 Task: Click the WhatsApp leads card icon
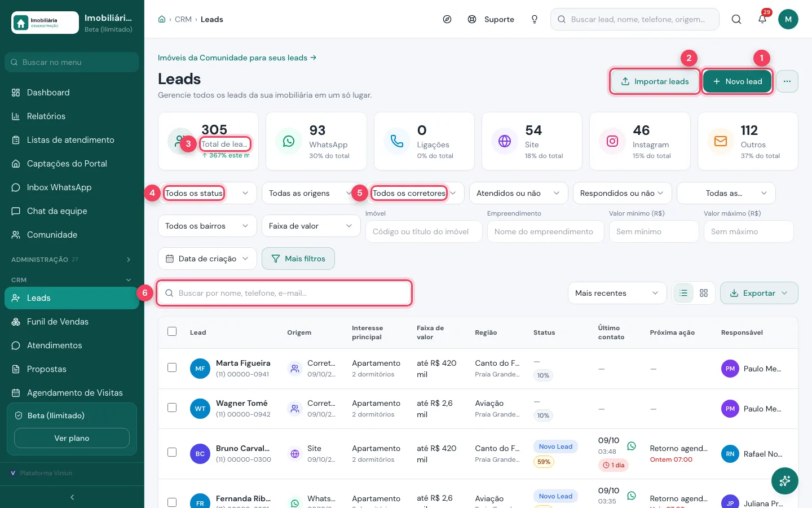[x=289, y=141]
